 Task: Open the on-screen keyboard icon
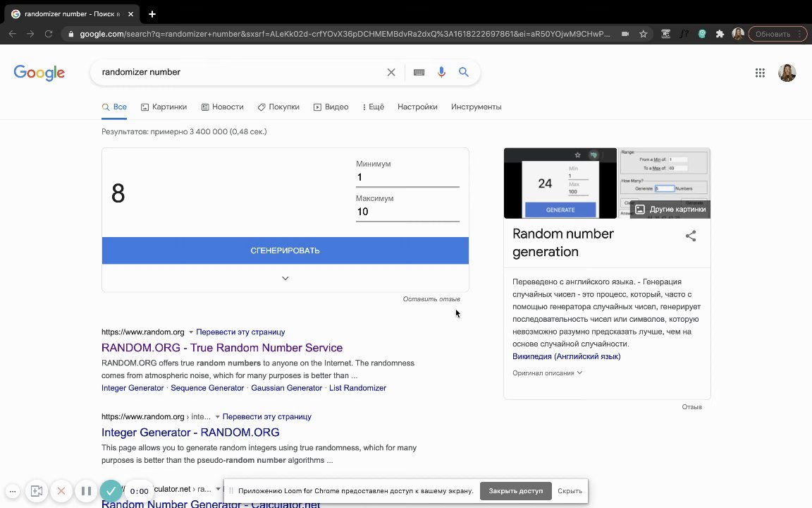coord(419,72)
